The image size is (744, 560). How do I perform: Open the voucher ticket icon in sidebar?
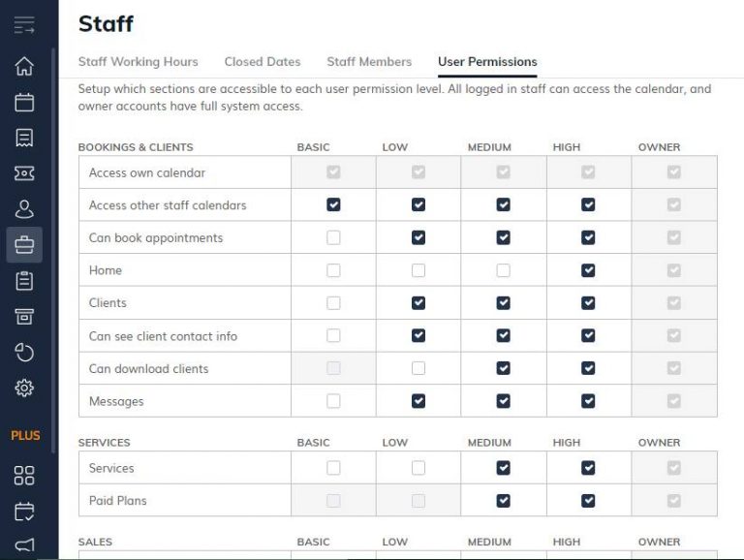pyautogui.click(x=24, y=173)
